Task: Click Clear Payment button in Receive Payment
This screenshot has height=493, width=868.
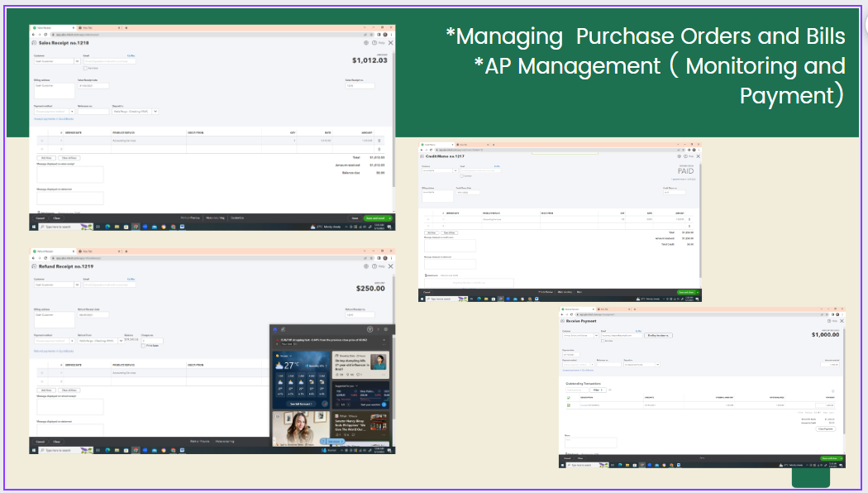Action: (825, 428)
